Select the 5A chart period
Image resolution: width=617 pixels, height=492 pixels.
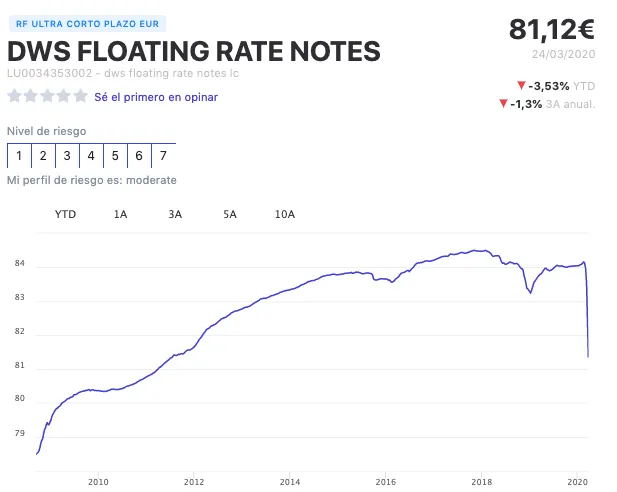[x=230, y=214]
